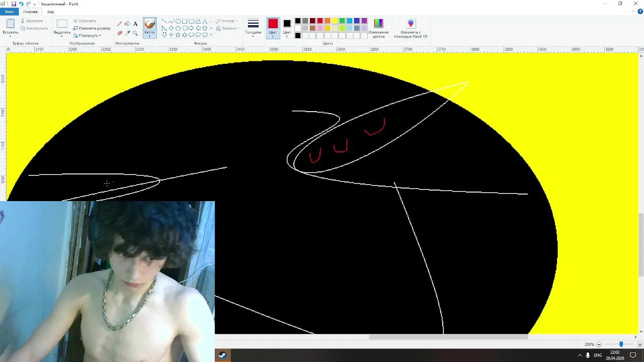
Task: Pick the yellow color swatch
Action: (335, 21)
